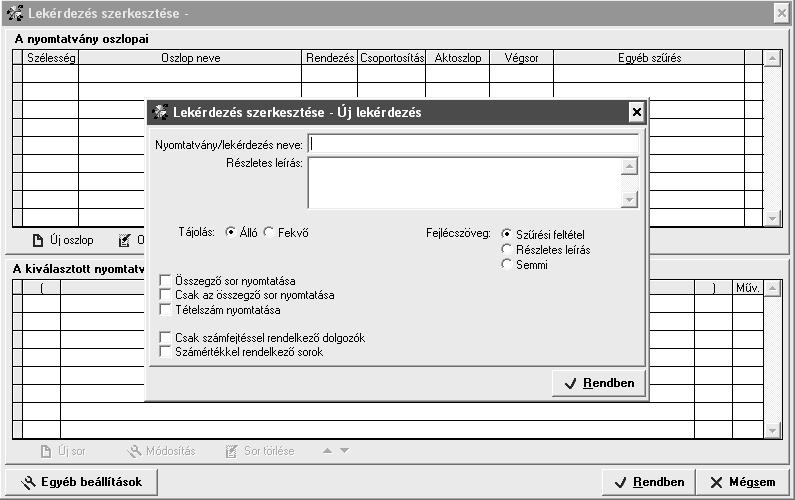Close the Új lekérdezés dialog
The width and height of the screenshot is (795, 500).
point(636,112)
